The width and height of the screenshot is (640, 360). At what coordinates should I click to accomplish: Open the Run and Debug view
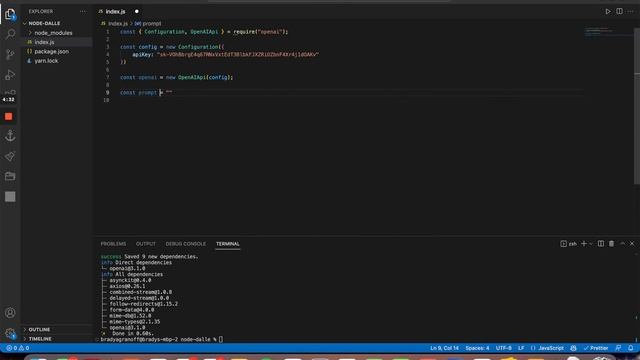pyautogui.click(x=10, y=75)
